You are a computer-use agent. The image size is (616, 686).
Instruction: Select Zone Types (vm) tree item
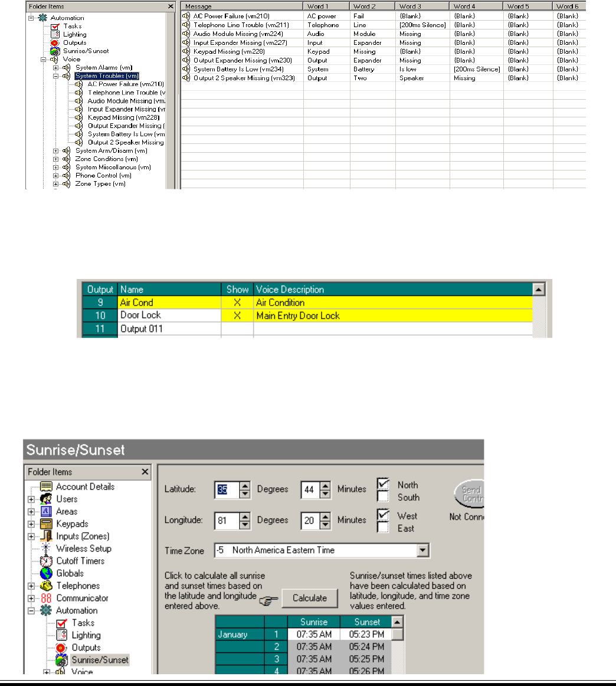click(100, 184)
